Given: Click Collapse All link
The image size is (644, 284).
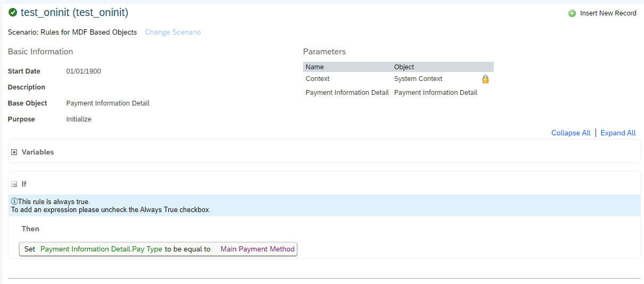Looking at the screenshot, I should [571, 133].
